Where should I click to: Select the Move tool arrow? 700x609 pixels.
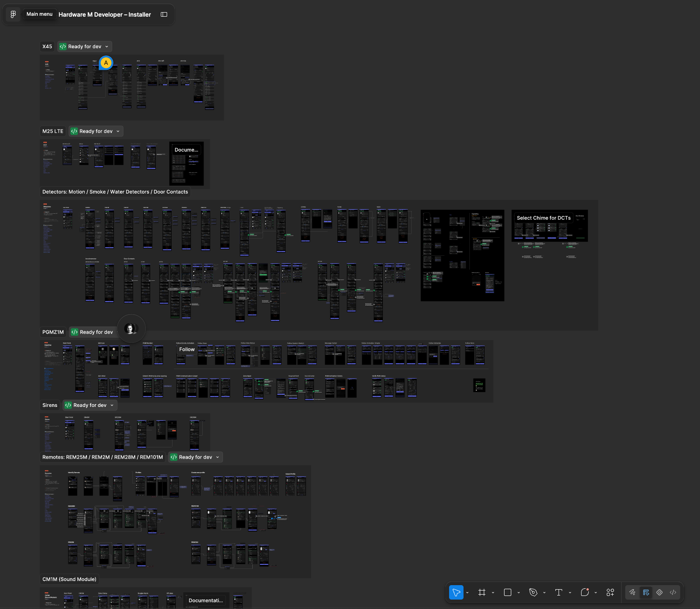456,592
